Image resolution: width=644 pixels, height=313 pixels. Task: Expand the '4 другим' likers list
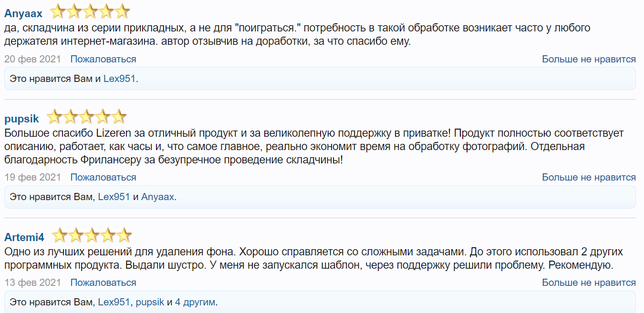tap(195, 302)
